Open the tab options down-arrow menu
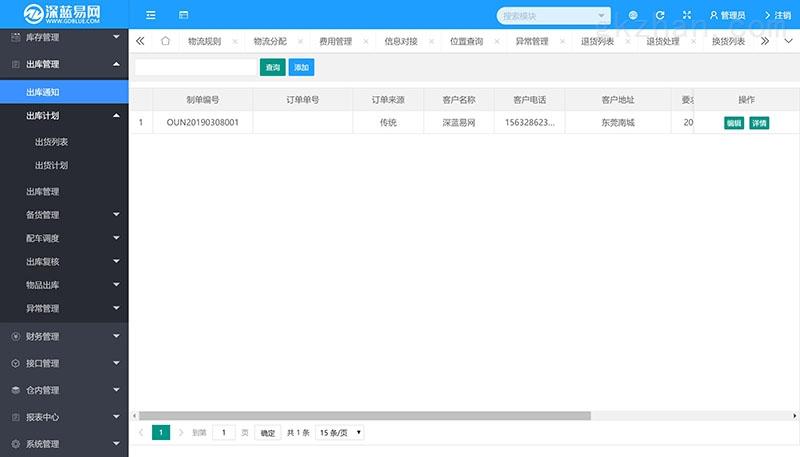 coord(788,41)
